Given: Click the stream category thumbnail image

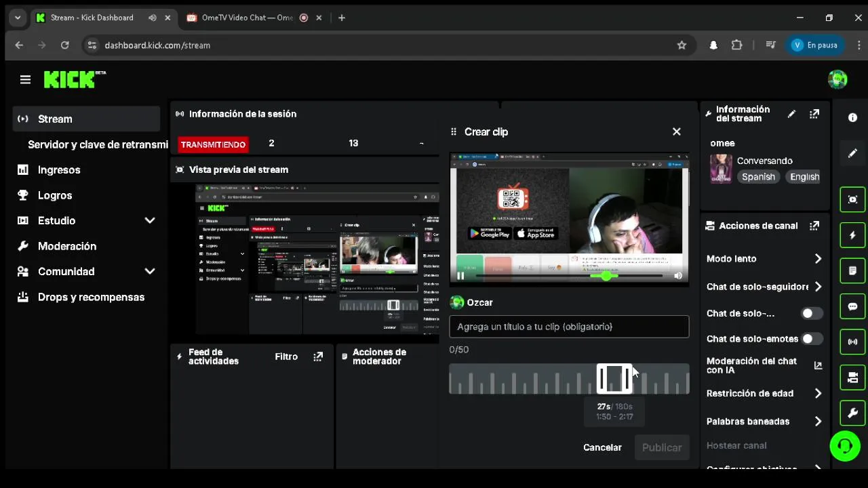Looking at the screenshot, I should (721, 169).
